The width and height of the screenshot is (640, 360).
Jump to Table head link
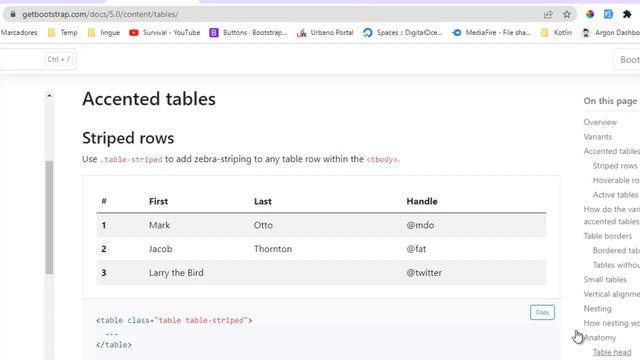click(612, 352)
